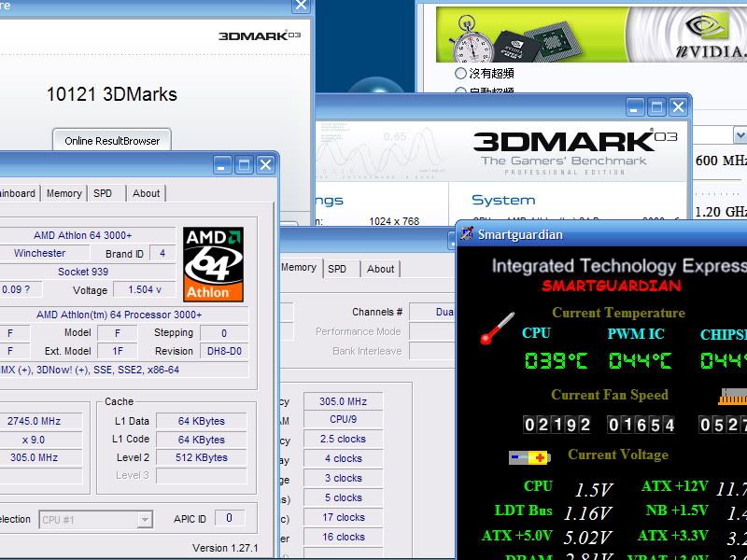Click the DH8-D0 revision value
747x560 pixels.
[224, 351]
